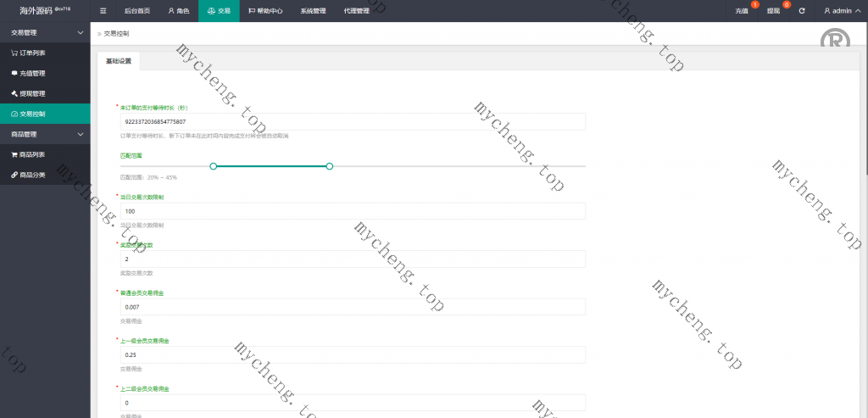Go to 后台首页 in top navigation
The height and width of the screenshot is (418, 868).
click(x=136, y=11)
